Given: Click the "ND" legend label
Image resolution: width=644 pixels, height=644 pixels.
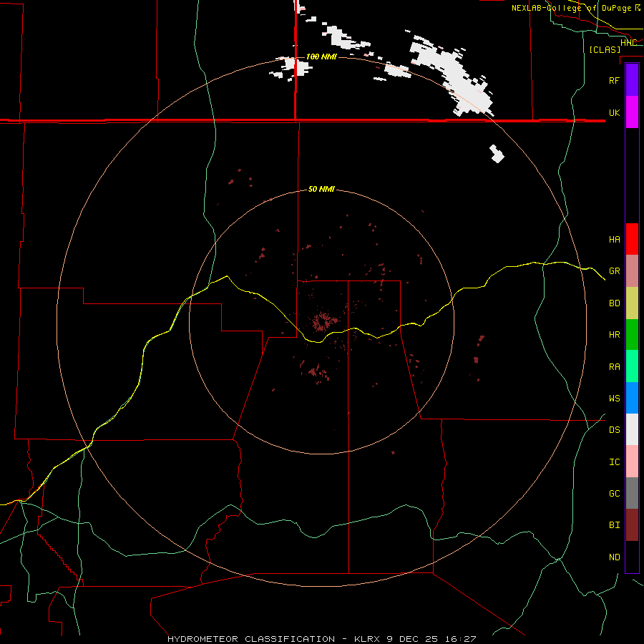Looking at the screenshot, I should [x=614, y=557].
